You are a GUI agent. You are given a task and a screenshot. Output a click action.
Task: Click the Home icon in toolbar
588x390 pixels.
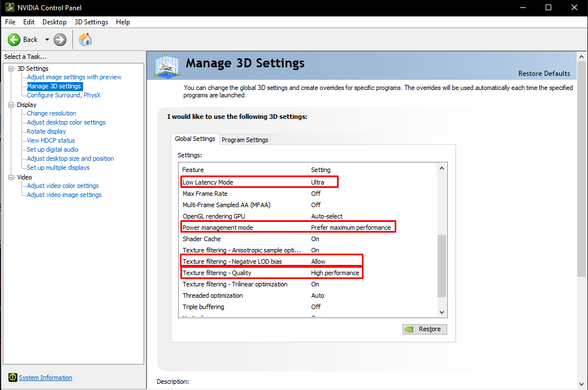tap(85, 40)
